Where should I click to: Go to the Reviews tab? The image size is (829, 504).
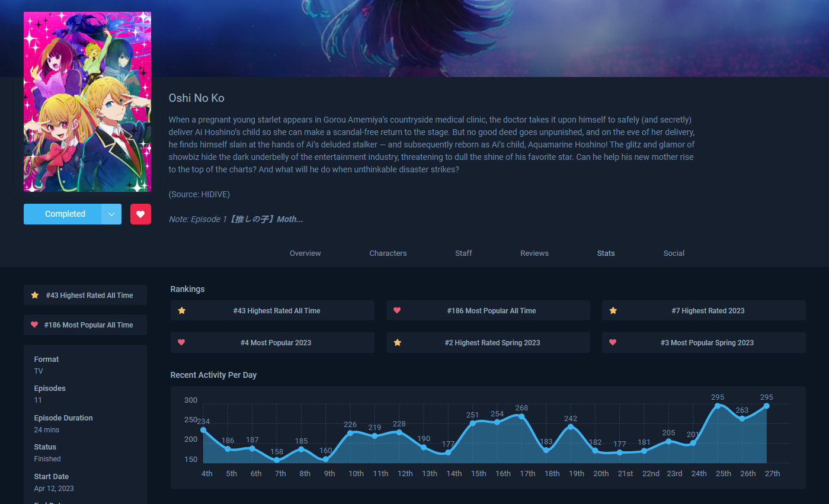point(534,253)
